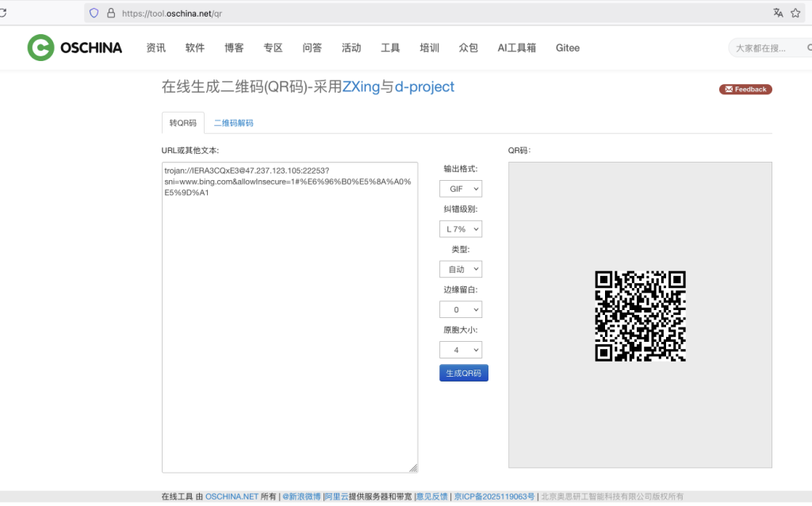Open the Gitee nav link
This screenshot has height=506, width=812.
568,48
